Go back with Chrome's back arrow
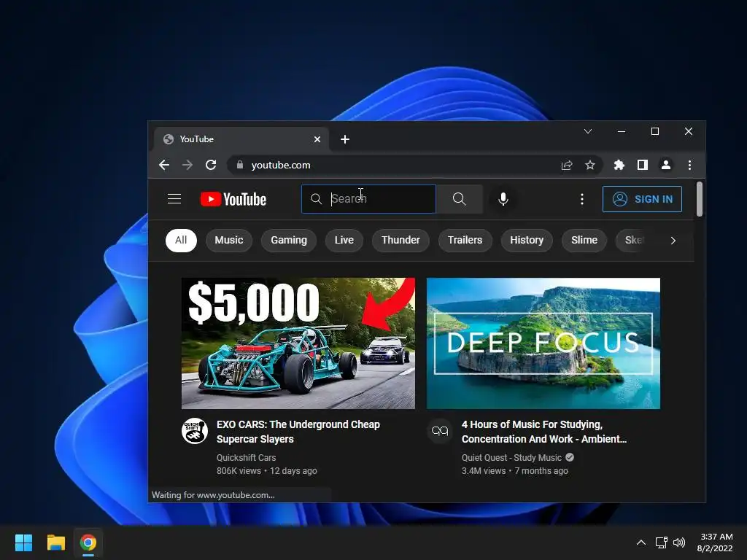 coord(164,165)
